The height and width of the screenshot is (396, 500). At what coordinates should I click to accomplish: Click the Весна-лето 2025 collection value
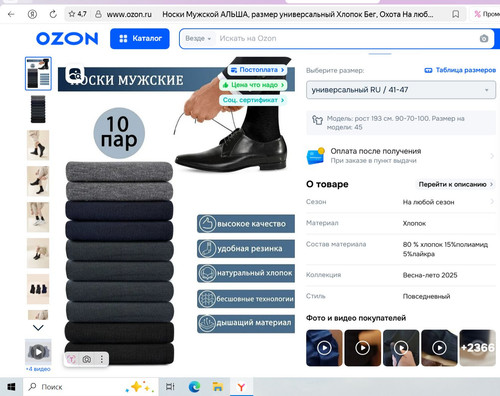[x=430, y=275]
